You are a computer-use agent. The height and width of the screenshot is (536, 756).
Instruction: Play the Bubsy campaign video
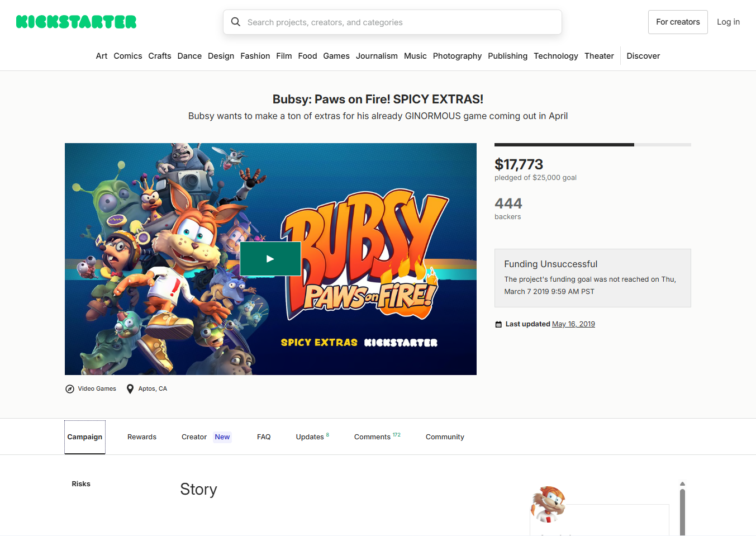(x=270, y=259)
